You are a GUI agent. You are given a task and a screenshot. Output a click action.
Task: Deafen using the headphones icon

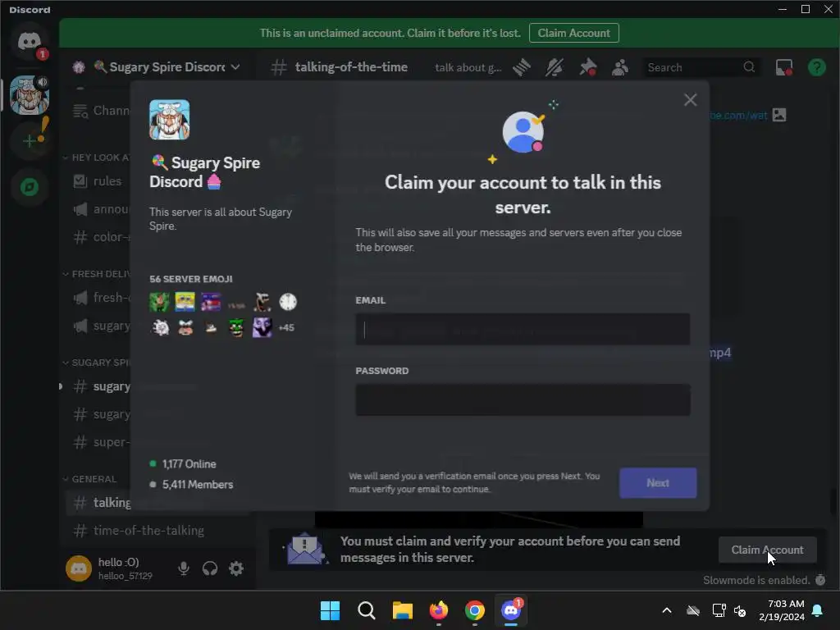(210, 568)
